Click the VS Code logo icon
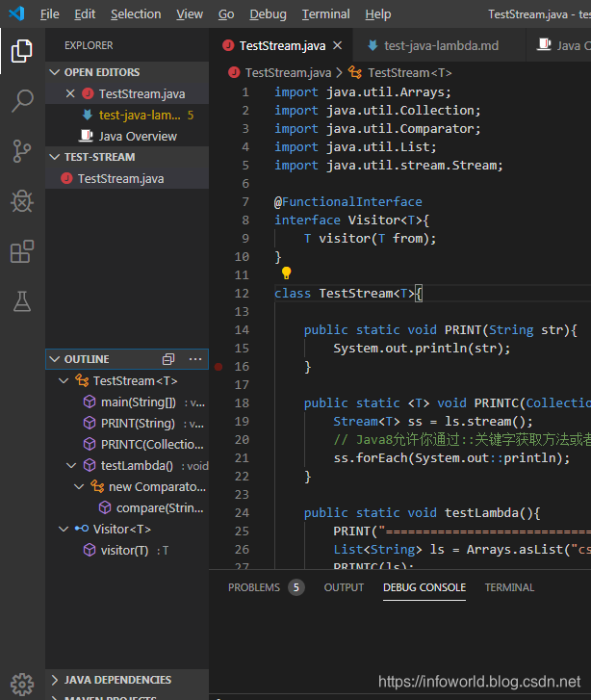 point(16,13)
